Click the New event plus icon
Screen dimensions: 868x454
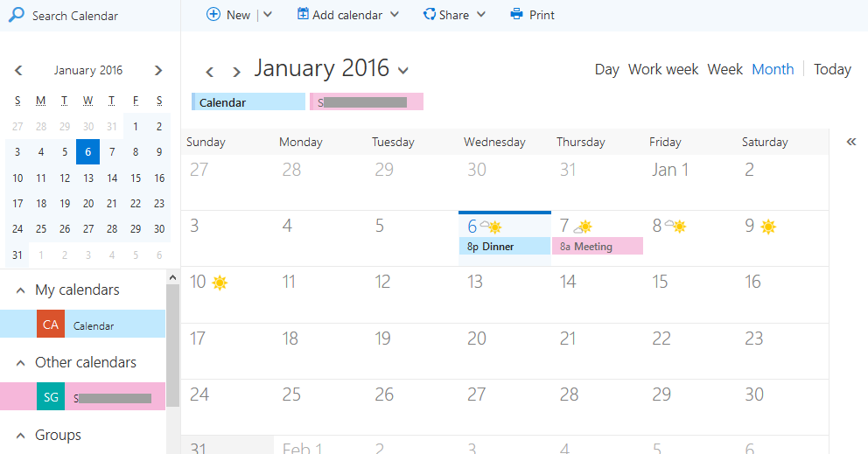[x=213, y=14]
